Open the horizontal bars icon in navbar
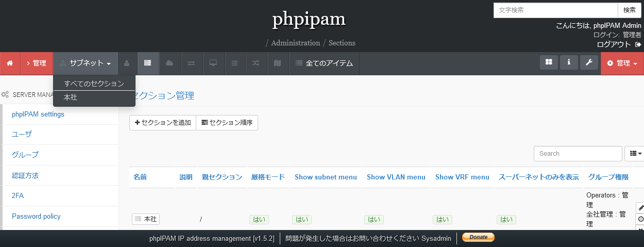The image size is (644, 247). tap(234, 63)
